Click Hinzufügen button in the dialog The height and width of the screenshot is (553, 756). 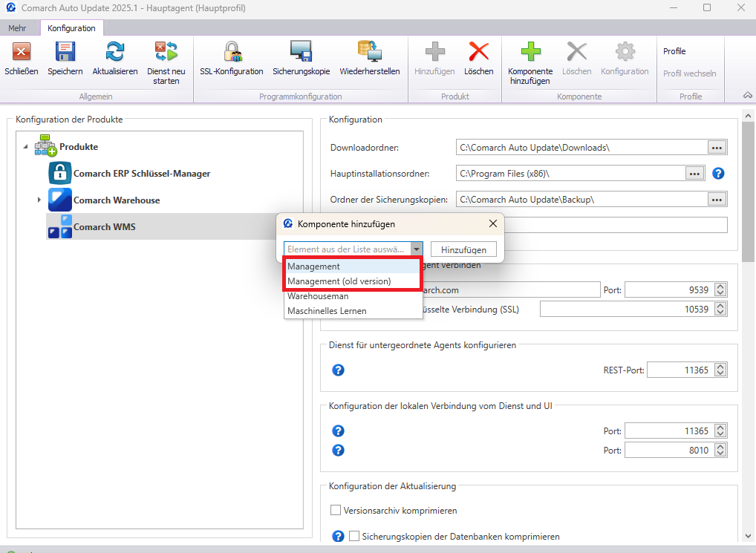(463, 249)
